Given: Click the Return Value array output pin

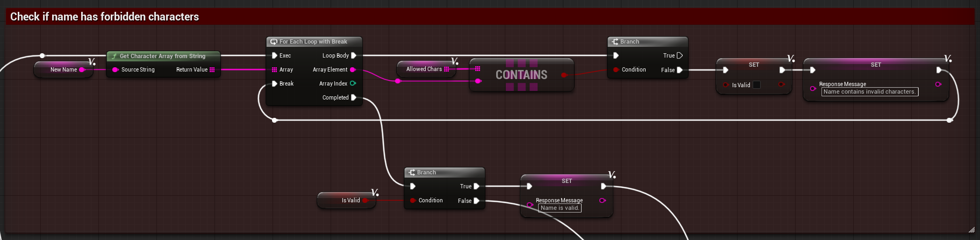Looking at the screenshot, I should [x=212, y=69].
